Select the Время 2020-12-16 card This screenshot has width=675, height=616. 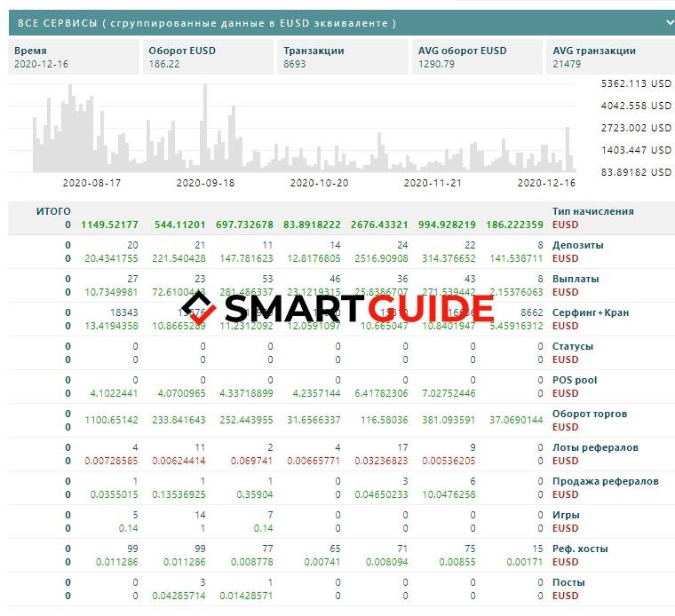click(x=74, y=57)
